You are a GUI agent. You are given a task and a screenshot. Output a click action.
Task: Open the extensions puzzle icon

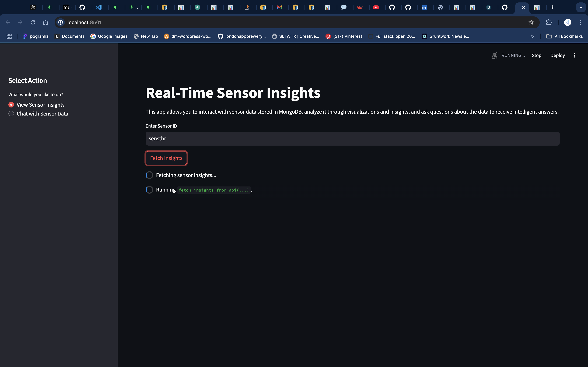[549, 22]
